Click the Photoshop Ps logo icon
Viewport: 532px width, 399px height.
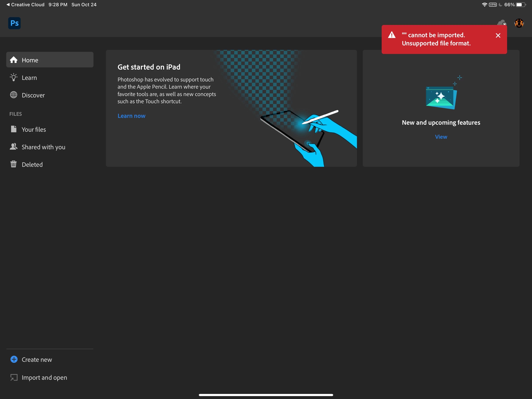click(x=14, y=23)
